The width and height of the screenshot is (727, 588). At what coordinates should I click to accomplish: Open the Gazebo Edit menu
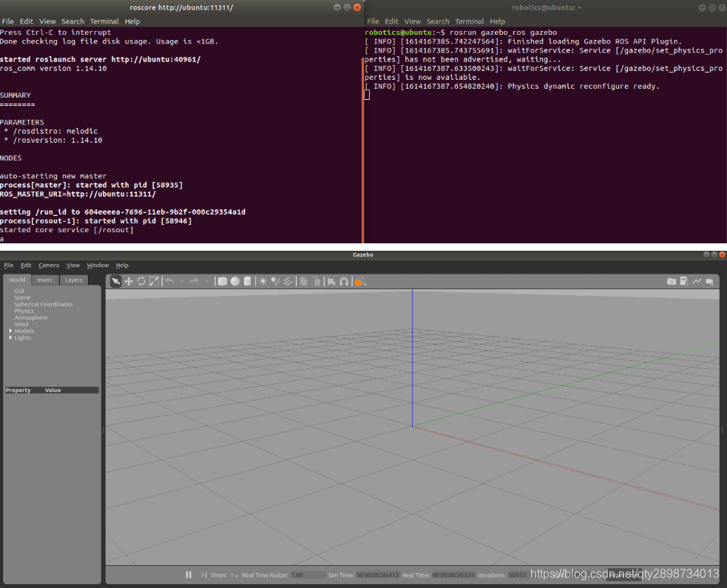(26, 266)
